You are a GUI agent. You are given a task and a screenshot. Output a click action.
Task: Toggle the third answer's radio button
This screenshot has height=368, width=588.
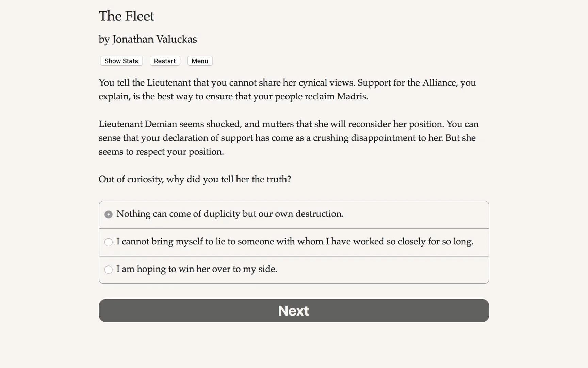(x=109, y=270)
